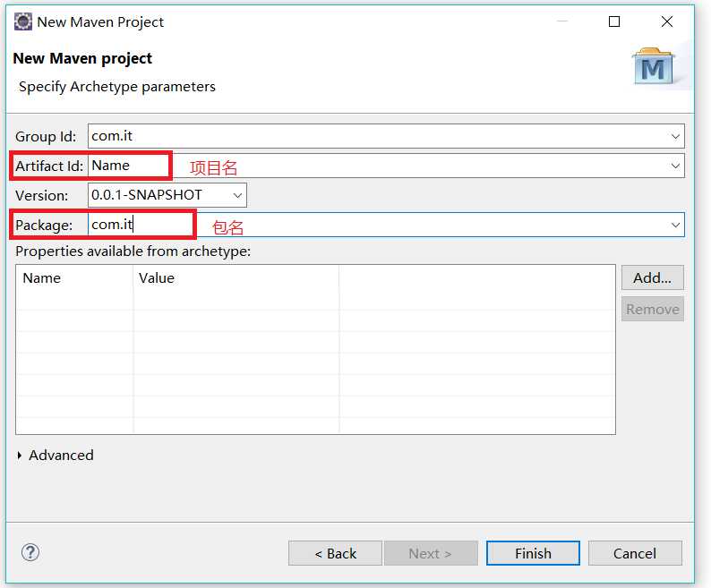The height and width of the screenshot is (588, 711).
Task: Click the Finish button
Action: [533, 553]
